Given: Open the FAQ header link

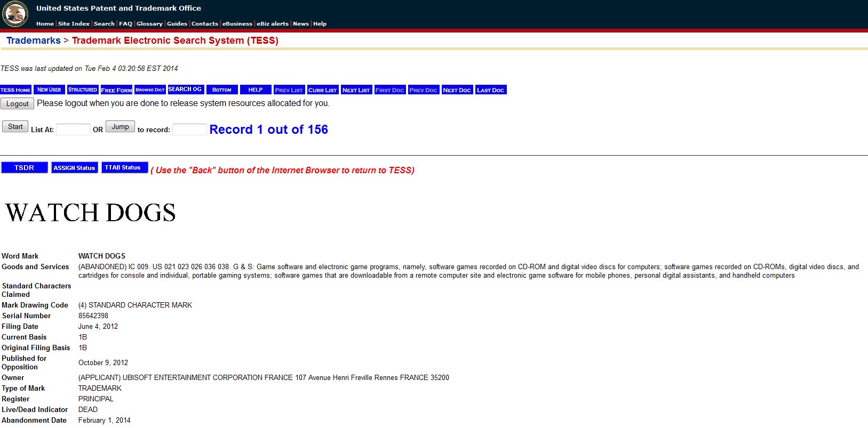Looking at the screenshot, I should pos(125,23).
